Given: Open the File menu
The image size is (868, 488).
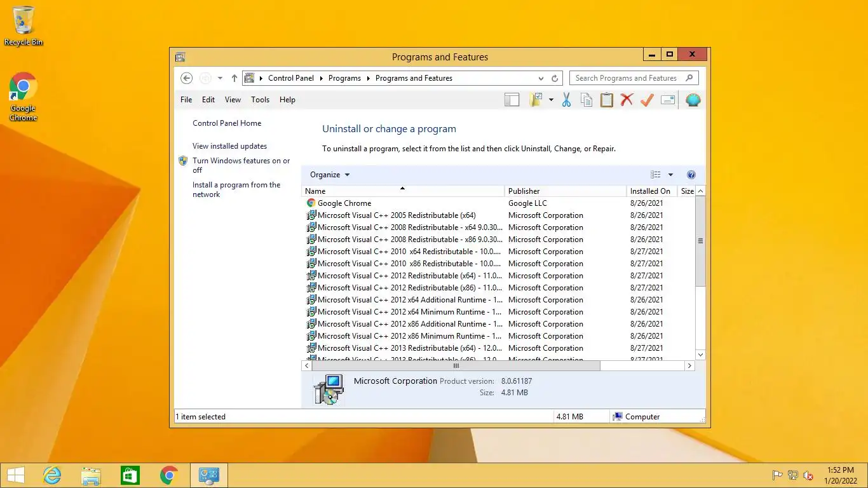Looking at the screenshot, I should point(186,100).
